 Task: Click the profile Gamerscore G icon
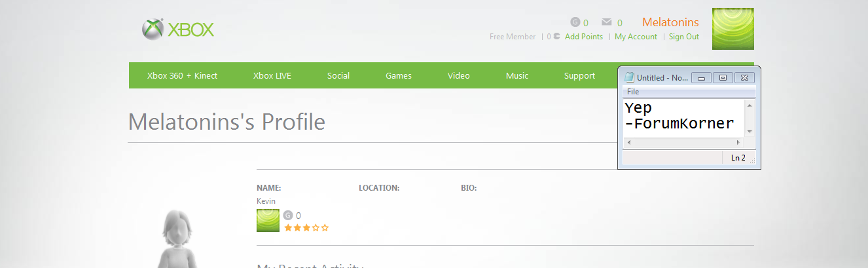coord(287,215)
